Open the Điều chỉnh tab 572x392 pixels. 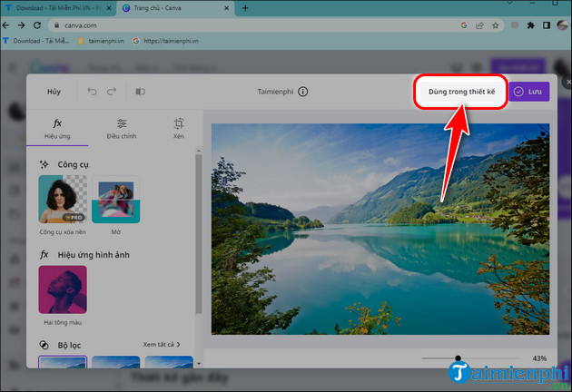(122, 129)
